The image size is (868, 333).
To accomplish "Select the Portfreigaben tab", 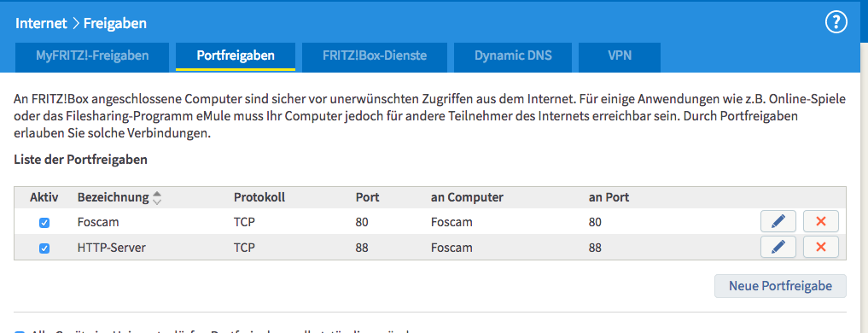I will [236, 56].
